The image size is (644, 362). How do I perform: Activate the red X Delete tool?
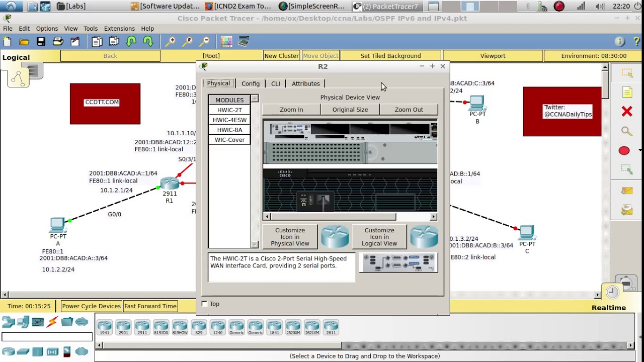click(627, 111)
